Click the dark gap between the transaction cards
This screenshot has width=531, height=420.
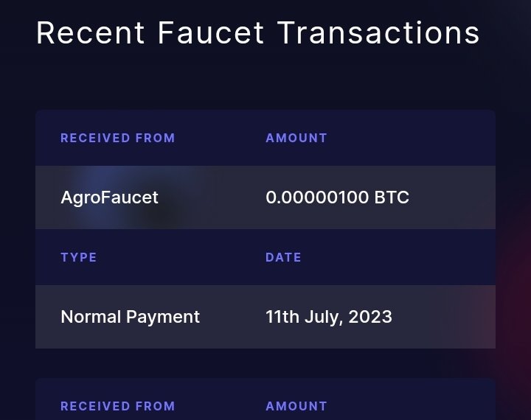265,363
